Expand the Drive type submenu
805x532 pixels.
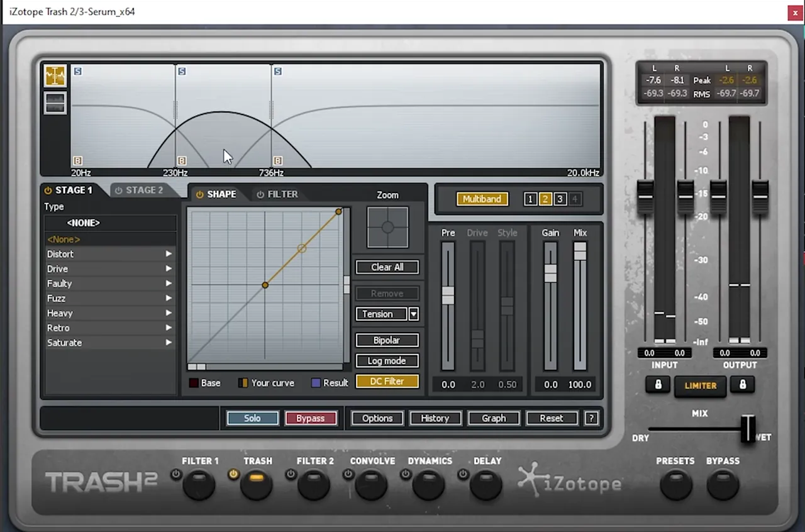(110, 269)
